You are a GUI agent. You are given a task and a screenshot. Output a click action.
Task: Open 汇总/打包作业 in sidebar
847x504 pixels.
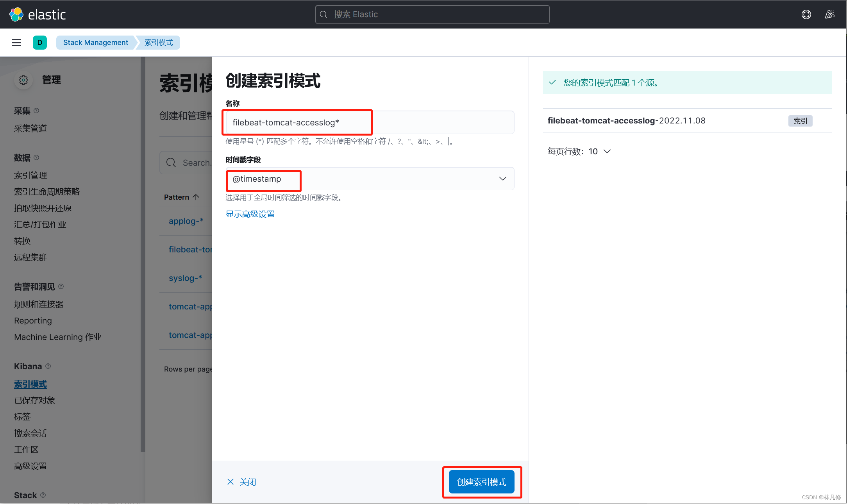40,224
